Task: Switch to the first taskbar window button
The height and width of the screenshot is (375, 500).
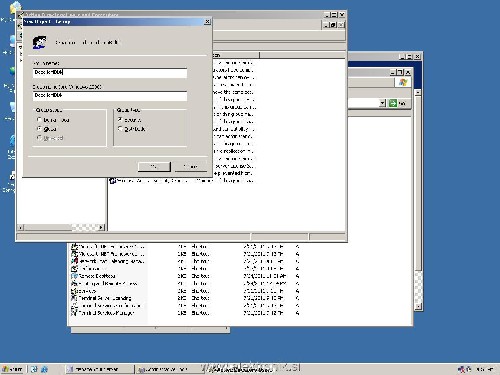Action: 99,369
